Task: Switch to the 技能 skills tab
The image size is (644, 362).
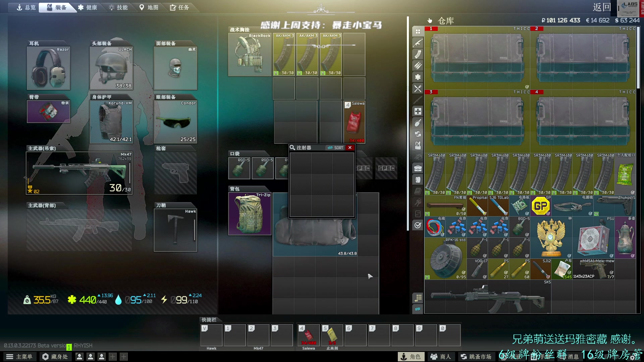Action: [118, 7]
